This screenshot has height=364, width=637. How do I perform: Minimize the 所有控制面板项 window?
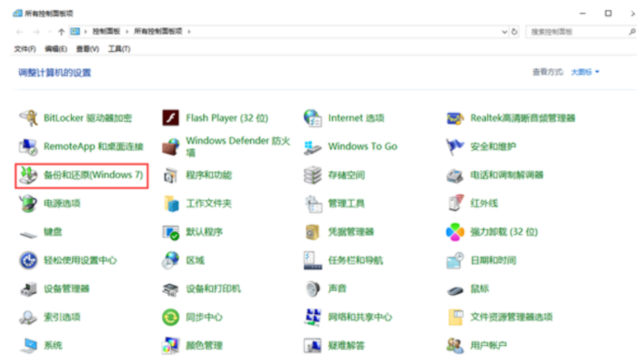(x=582, y=14)
